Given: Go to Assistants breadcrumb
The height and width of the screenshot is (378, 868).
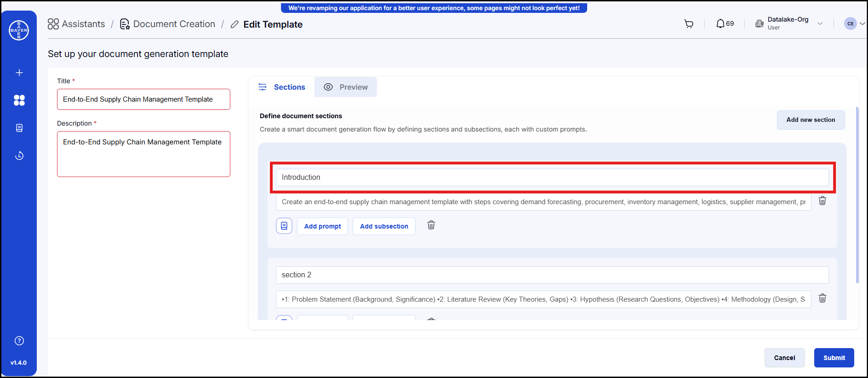Looking at the screenshot, I should 76,24.
